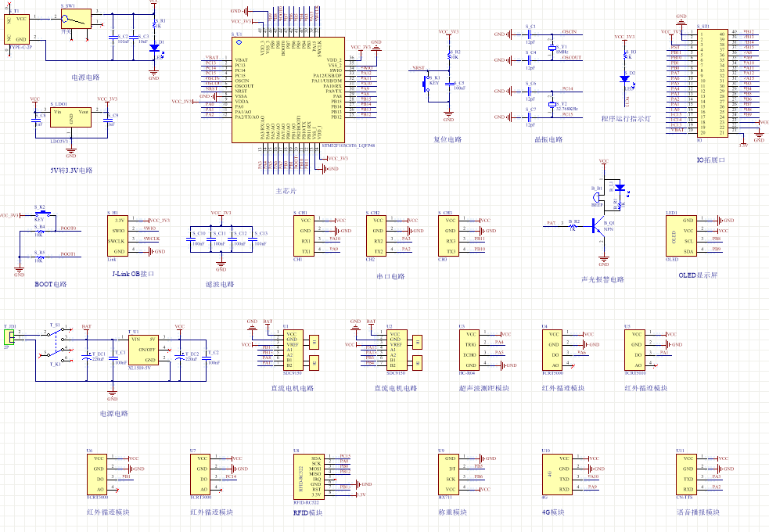769x532 pixels.
Task: Click the T_JD1 2P battery connector
Action: (x=9, y=337)
